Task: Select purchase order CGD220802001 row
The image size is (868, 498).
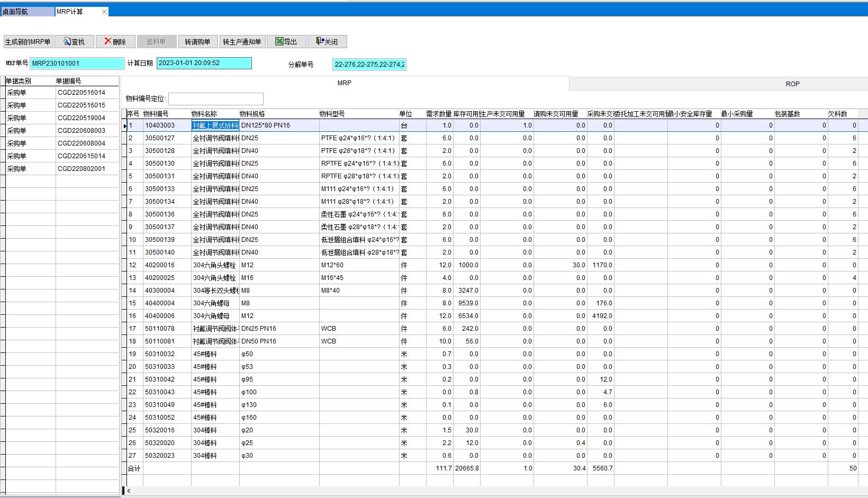Action: pyautogui.click(x=81, y=169)
